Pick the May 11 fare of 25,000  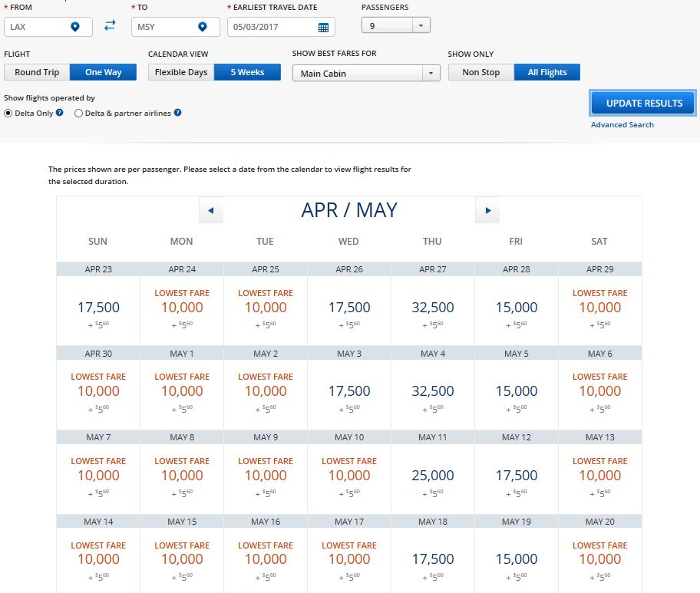pyautogui.click(x=431, y=476)
